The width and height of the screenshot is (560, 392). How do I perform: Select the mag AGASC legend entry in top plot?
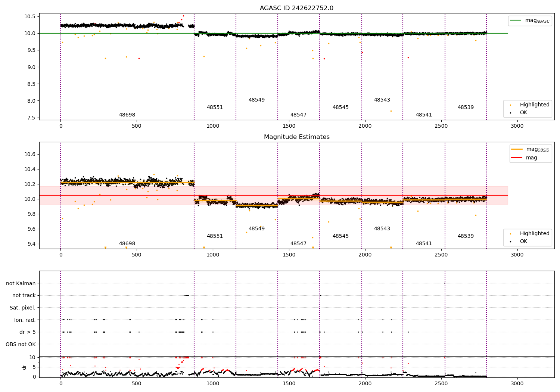tap(530, 21)
